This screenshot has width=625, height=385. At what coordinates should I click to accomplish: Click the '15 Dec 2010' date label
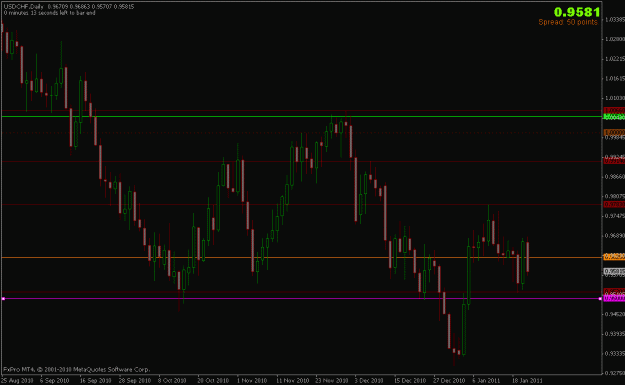(410, 381)
